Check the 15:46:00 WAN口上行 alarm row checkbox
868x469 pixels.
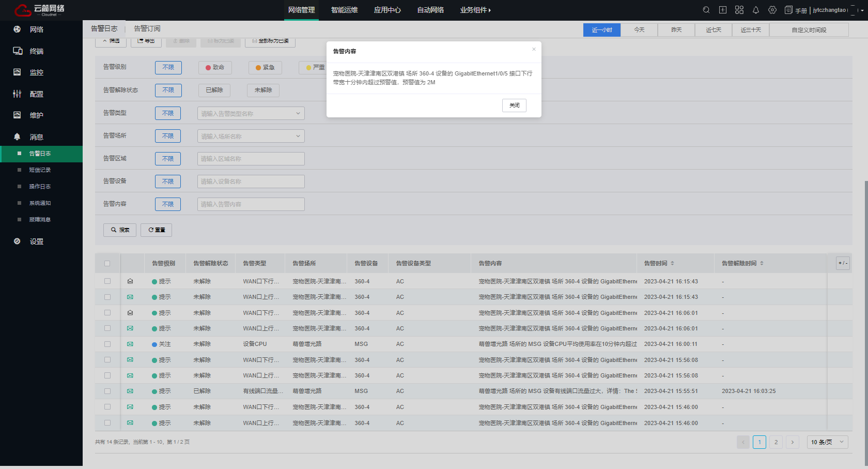coord(107,422)
